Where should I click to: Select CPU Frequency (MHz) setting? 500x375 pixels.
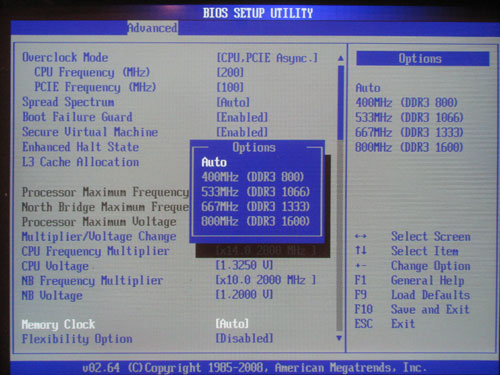tap(92, 72)
